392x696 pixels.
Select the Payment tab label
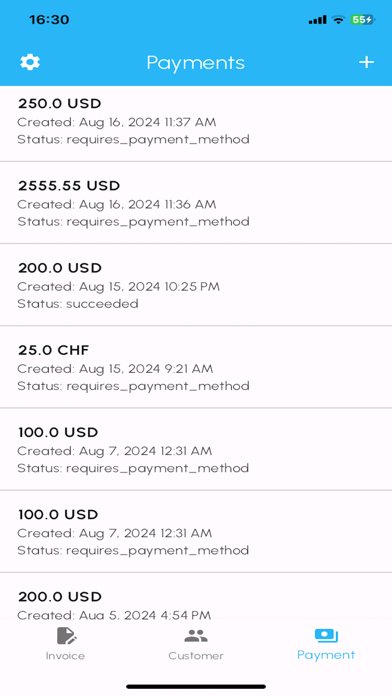click(x=326, y=655)
